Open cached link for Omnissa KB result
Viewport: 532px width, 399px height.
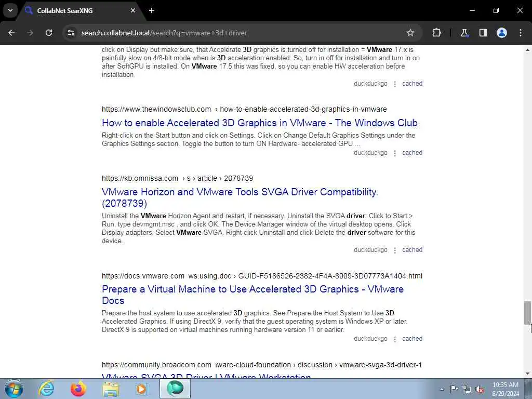coord(412,250)
